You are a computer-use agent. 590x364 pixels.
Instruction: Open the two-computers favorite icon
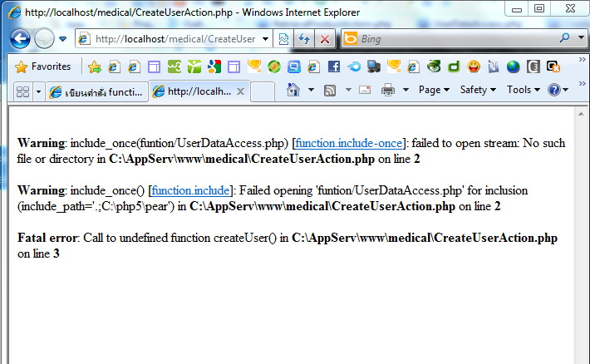coord(374,66)
